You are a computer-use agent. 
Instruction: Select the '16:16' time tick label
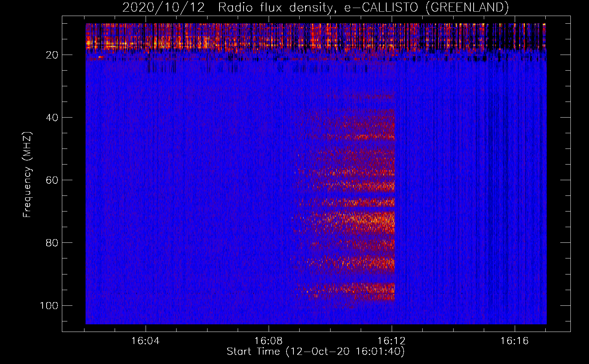(x=514, y=341)
